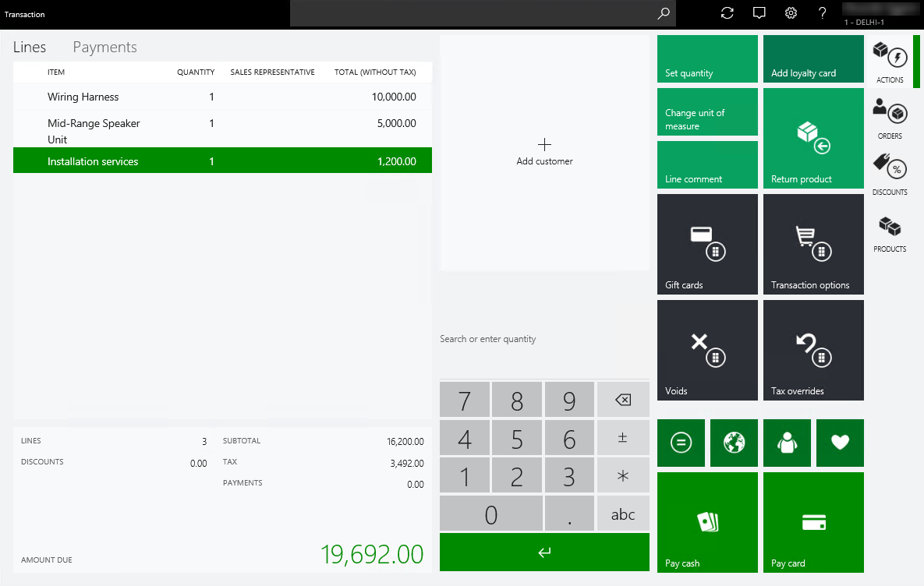Image resolution: width=924 pixels, height=586 pixels.
Task: Click the help question mark icon
Action: tap(822, 13)
